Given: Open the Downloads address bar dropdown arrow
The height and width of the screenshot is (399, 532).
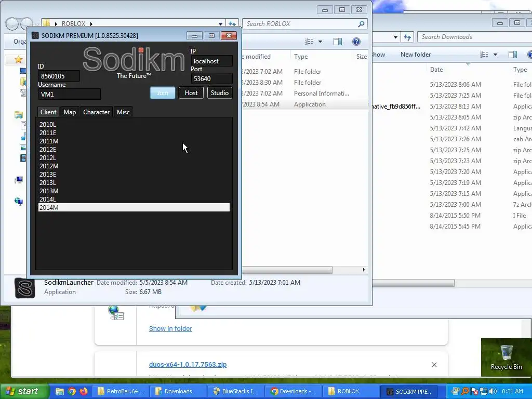Looking at the screenshot, I should pyautogui.click(x=395, y=37).
